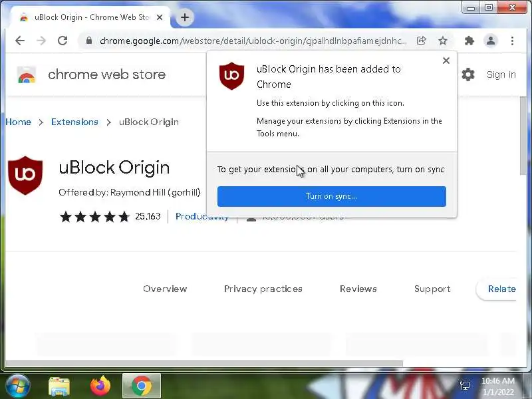Viewport: 532px width, 399px height.
Task: Go back with the browser back arrow
Action: click(x=20, y=41)
